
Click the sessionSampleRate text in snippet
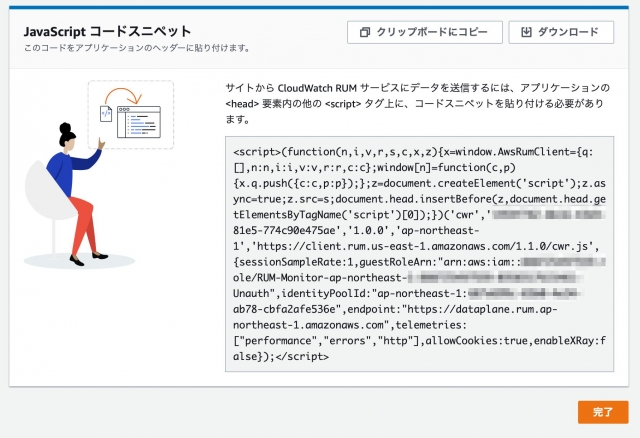point(293,262)
